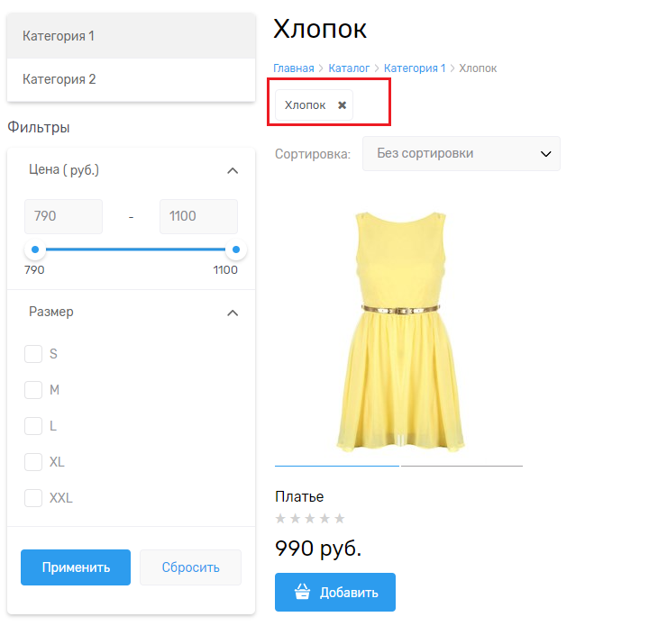This screenshot has height=644, width=667.
Task: Reset filters with Сбросить button
Action: (190, 567)
